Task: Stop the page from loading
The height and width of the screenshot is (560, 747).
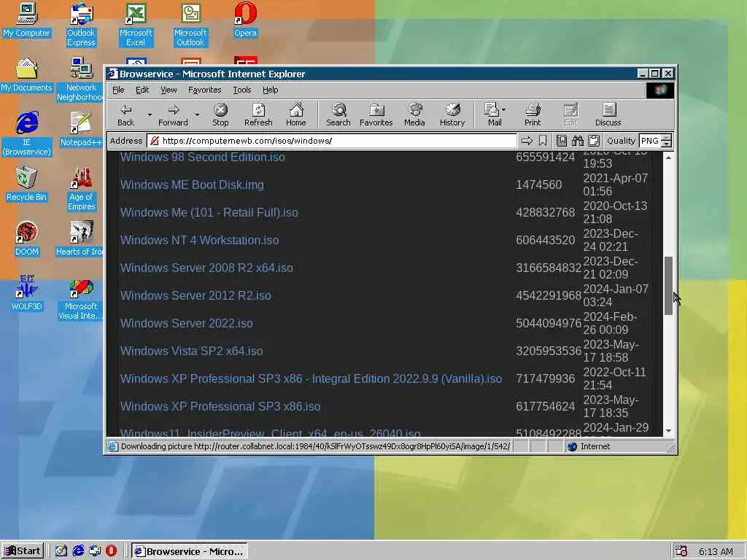Action: tap(220, 114)
